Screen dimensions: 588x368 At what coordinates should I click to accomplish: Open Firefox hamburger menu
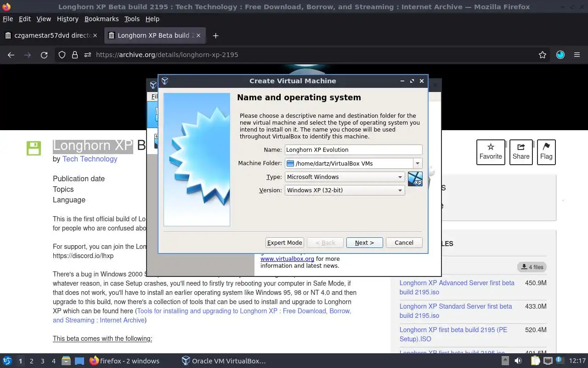[577, 55]
